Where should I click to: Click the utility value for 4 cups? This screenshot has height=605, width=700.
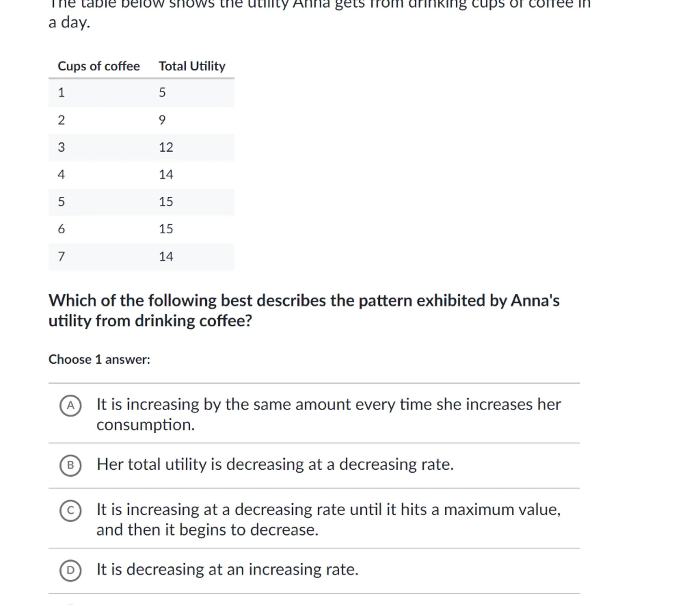[166, 175]
